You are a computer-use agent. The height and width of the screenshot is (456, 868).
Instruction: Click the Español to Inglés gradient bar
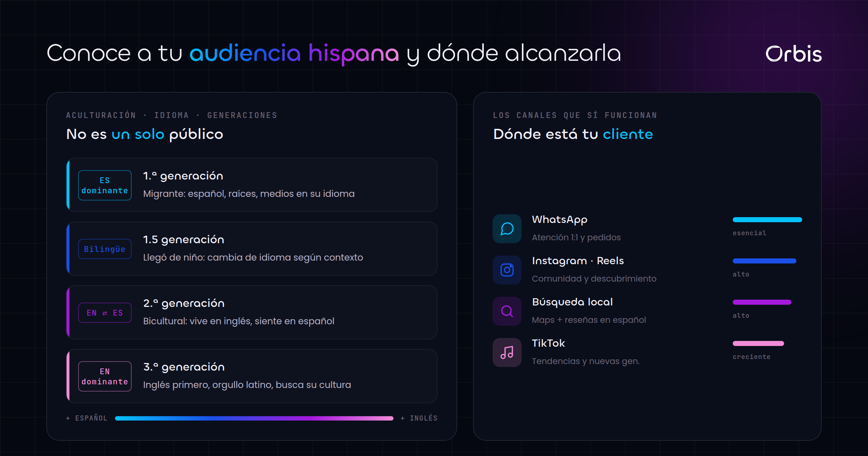(254, 418)
